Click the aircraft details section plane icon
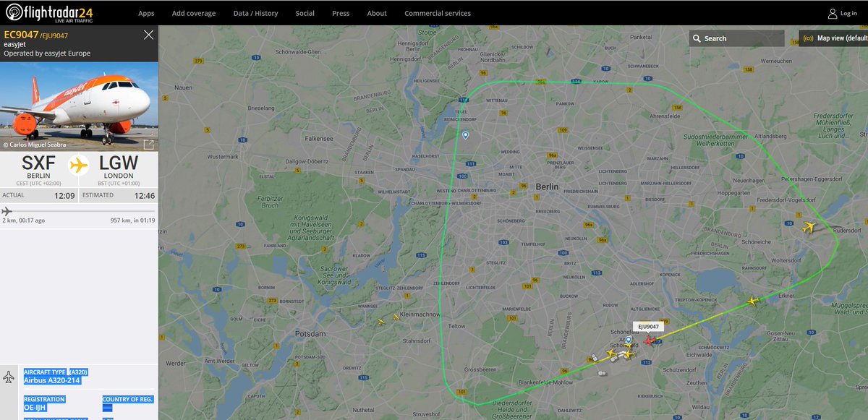 pos(9,377)
